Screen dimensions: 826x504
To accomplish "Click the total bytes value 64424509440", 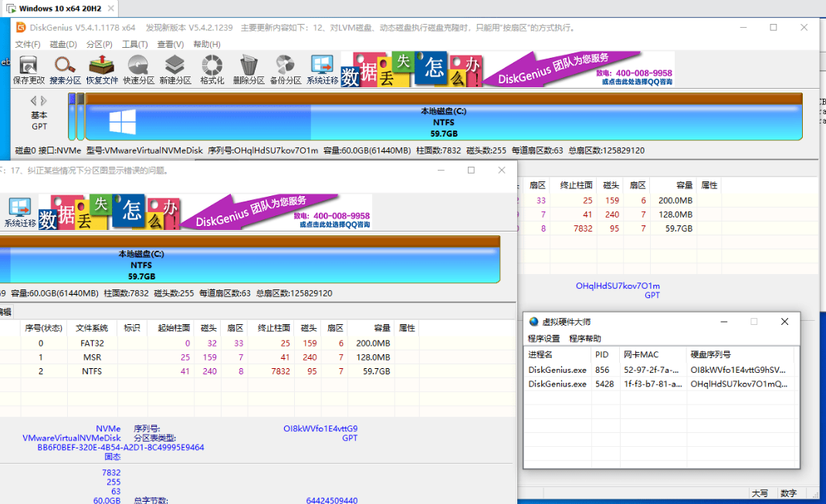I will [332, 500].
